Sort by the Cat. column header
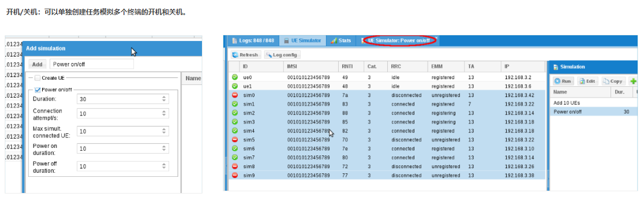This screenshot has width=644, height=219. pos(376,66)
